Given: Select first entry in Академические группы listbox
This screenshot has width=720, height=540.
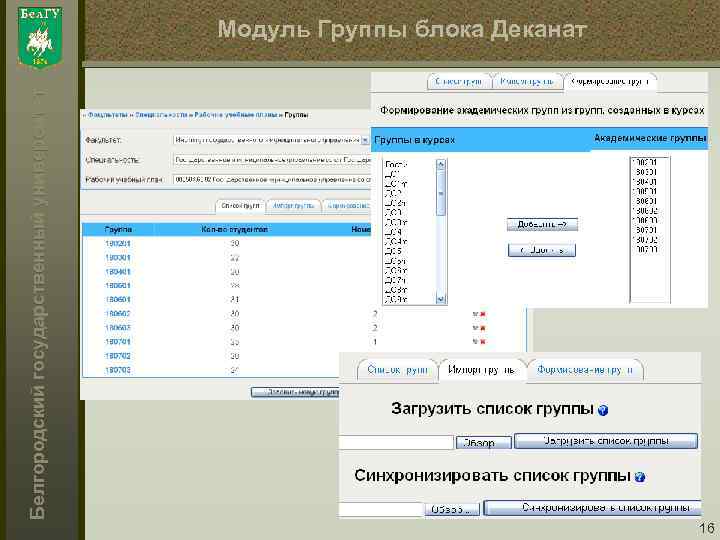Looking at the screenshot, I should [645, 163].
